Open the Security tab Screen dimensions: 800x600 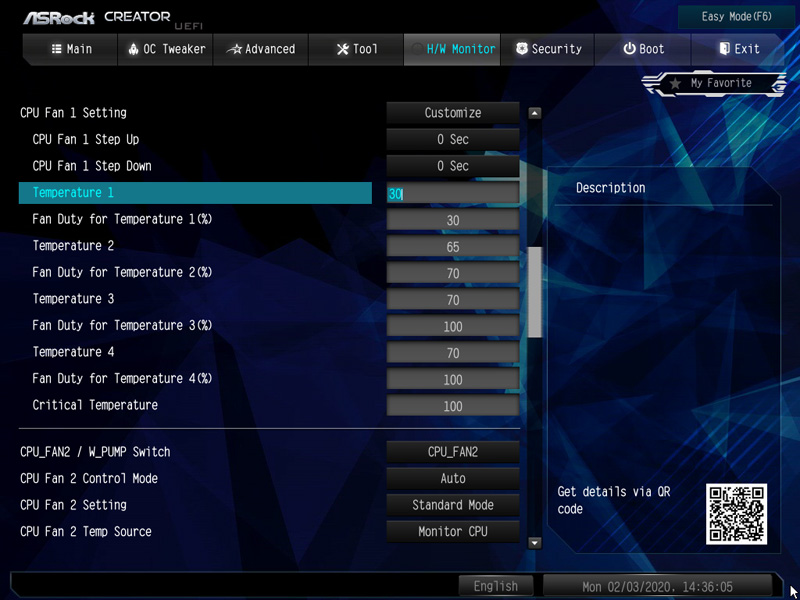coord(547,49)
